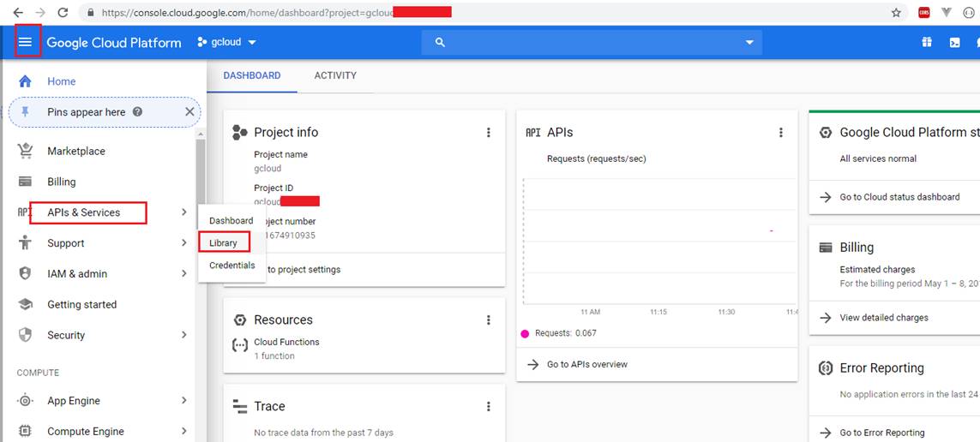Image resolution: width=980 pixels, height=442 pixels.
Task: Click the API icon beside APIs & Services
Action: click(x=24, y=212)
